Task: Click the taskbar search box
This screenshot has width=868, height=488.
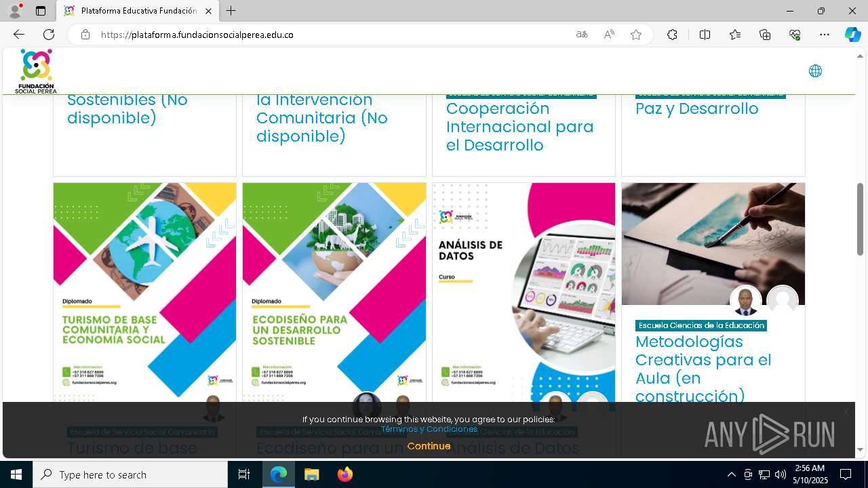Action: pos(130,474)
